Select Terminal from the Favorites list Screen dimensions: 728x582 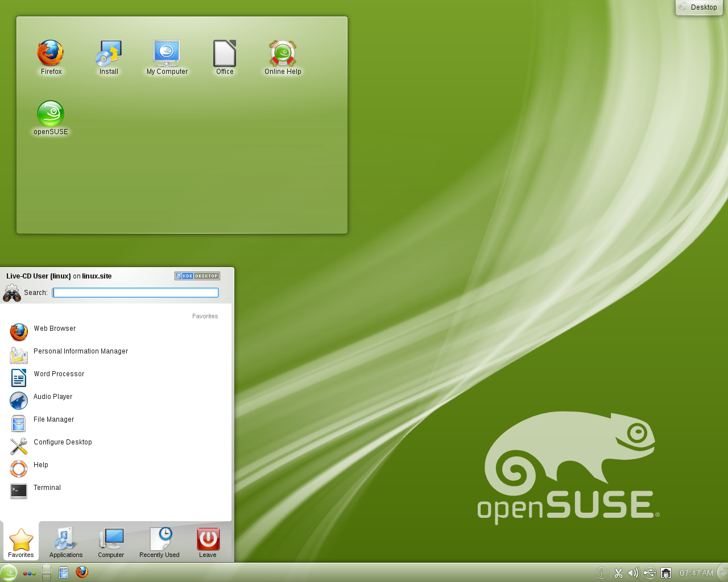pos(47,487)
